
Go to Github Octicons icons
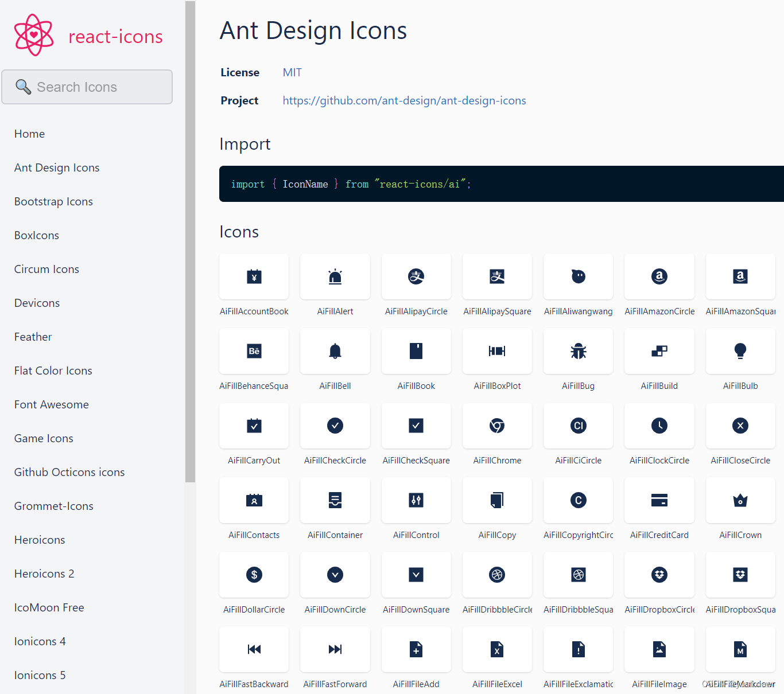69,472
